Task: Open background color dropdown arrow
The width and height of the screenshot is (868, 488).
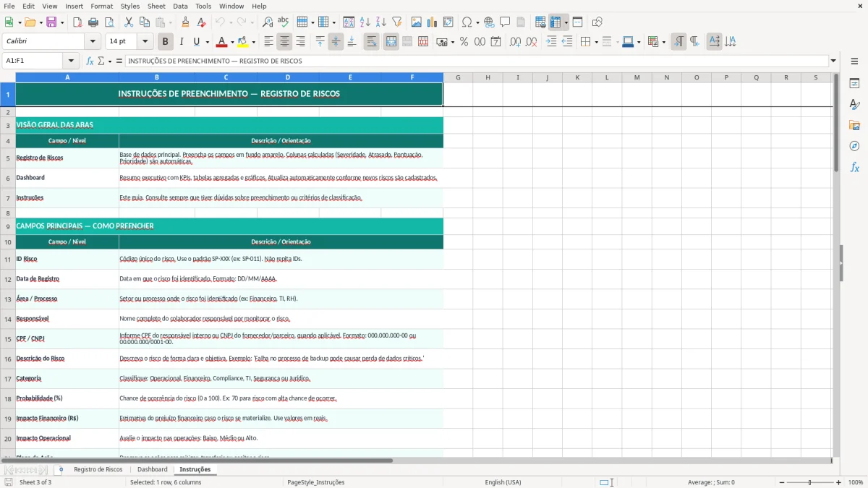Action: pos(253,42)
